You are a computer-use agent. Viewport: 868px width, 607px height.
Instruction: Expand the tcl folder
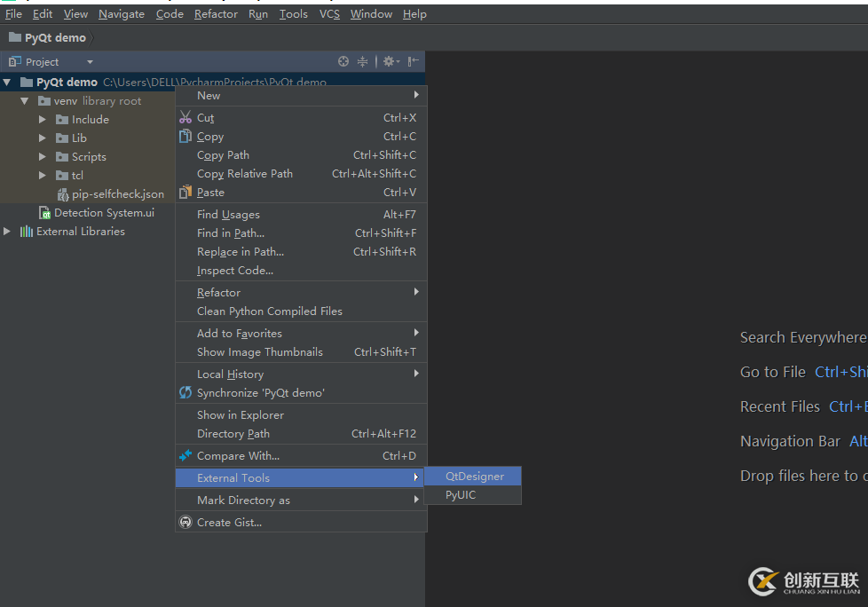coord(42,176)
